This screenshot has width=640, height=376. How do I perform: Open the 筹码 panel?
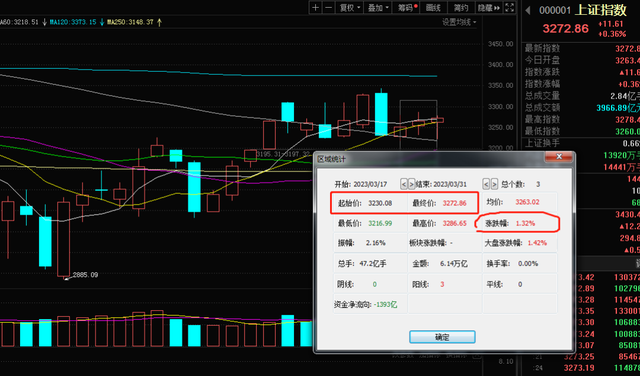[x=407, y=7]
